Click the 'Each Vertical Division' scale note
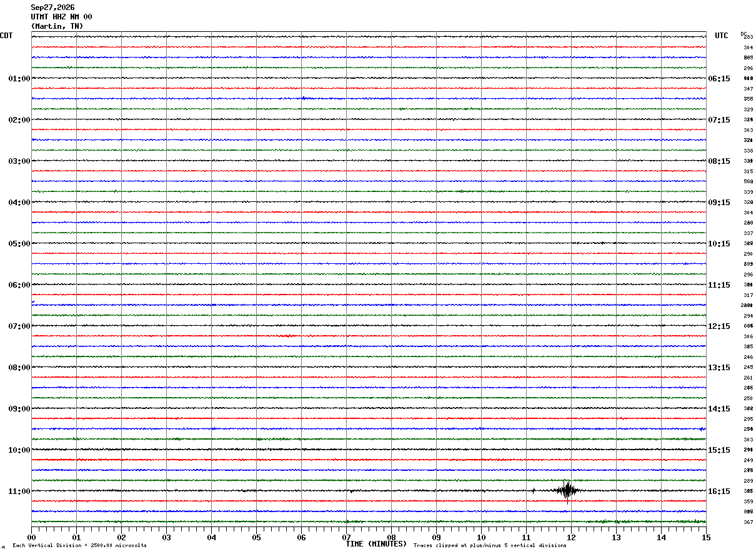 coord(79,545)
